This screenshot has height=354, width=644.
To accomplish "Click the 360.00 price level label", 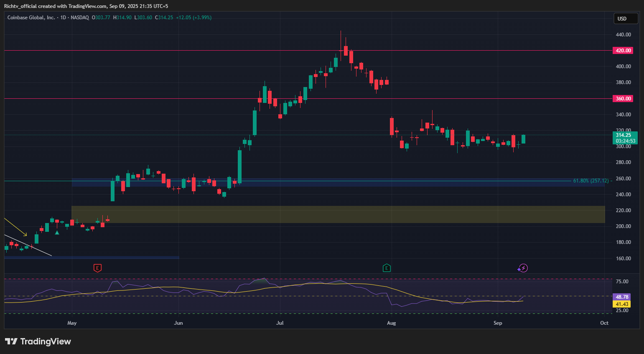I will (x=623, y=99).
